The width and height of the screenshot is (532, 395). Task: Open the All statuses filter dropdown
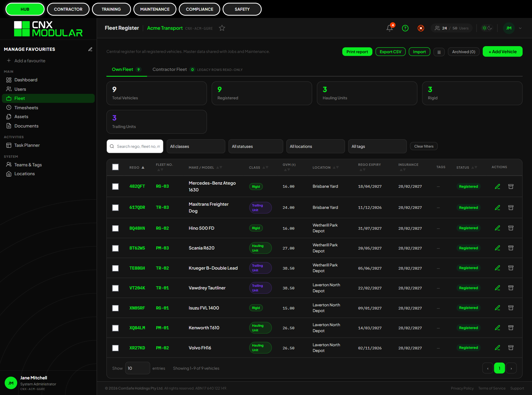pyautogui.click(x=256, y=146)
